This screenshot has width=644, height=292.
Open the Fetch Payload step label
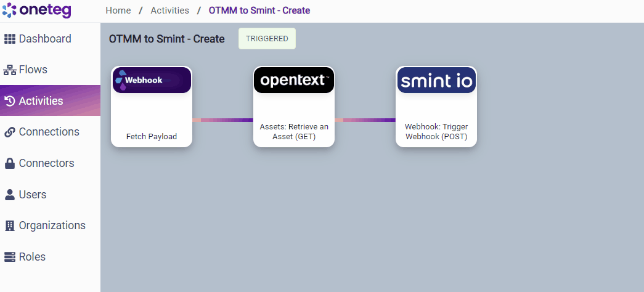pos(152,136)
